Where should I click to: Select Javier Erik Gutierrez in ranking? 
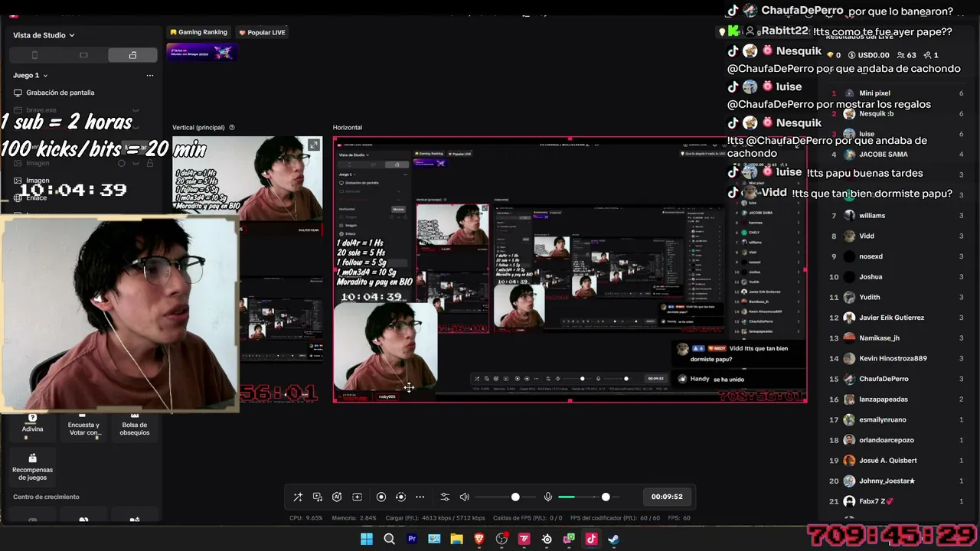tap(897, 318)
